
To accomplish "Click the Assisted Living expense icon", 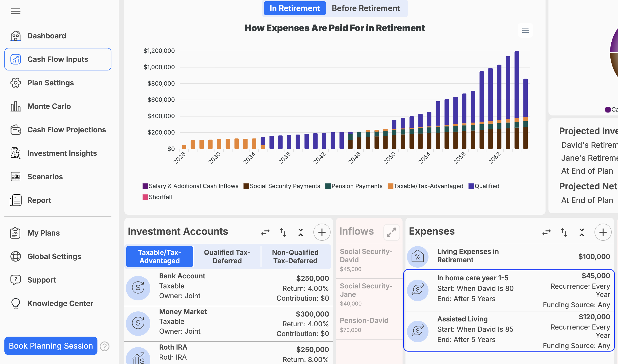I will tap(417, 331).
